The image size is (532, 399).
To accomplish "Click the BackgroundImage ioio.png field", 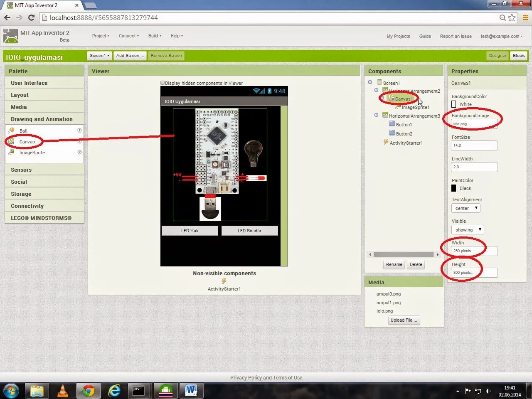I will click(474, 124).
